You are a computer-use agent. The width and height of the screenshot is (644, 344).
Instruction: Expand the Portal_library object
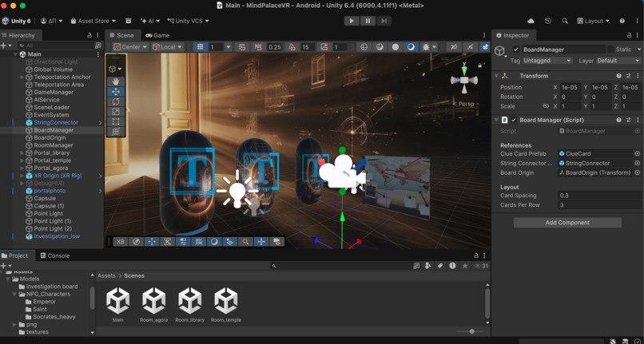(x=22, y=152)
